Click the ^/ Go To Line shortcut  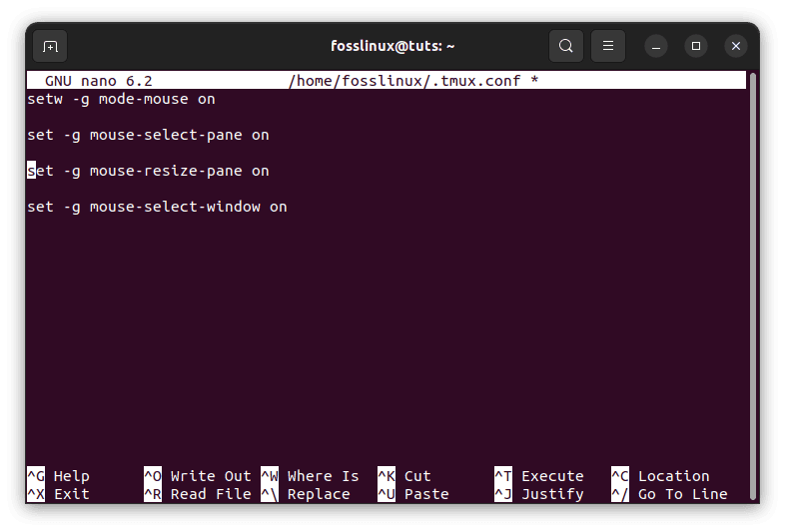(669, 494)
